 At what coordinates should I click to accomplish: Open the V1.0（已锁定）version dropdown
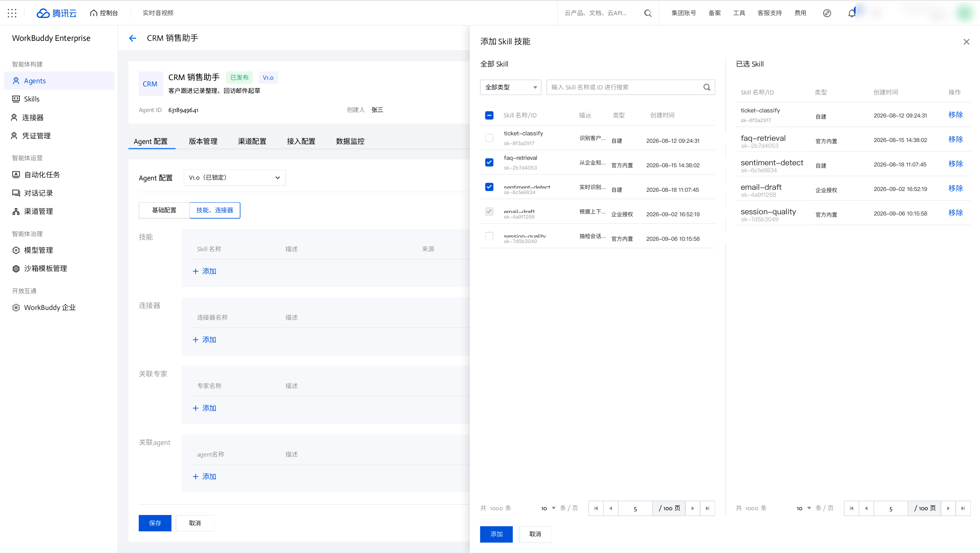click(234, 178)
